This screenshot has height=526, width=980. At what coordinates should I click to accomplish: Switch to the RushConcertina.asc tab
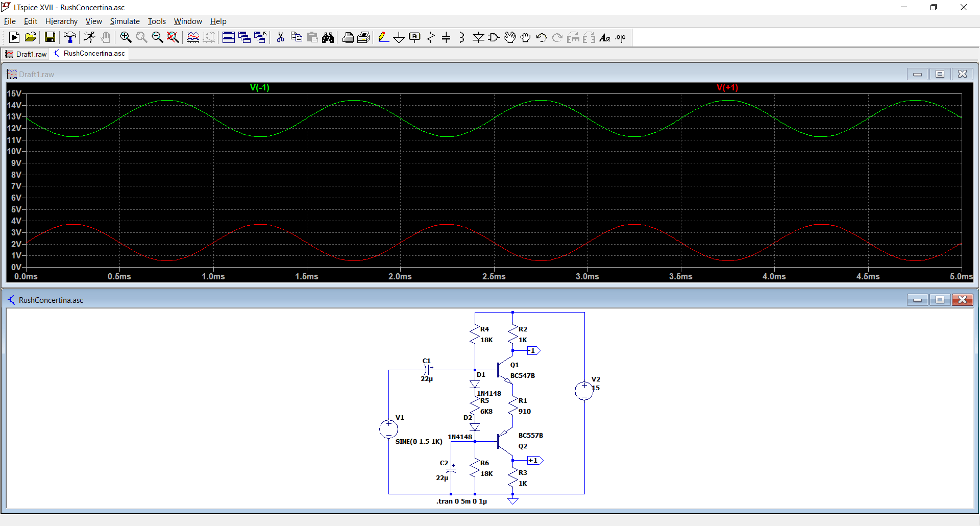(x=89, y=53)
